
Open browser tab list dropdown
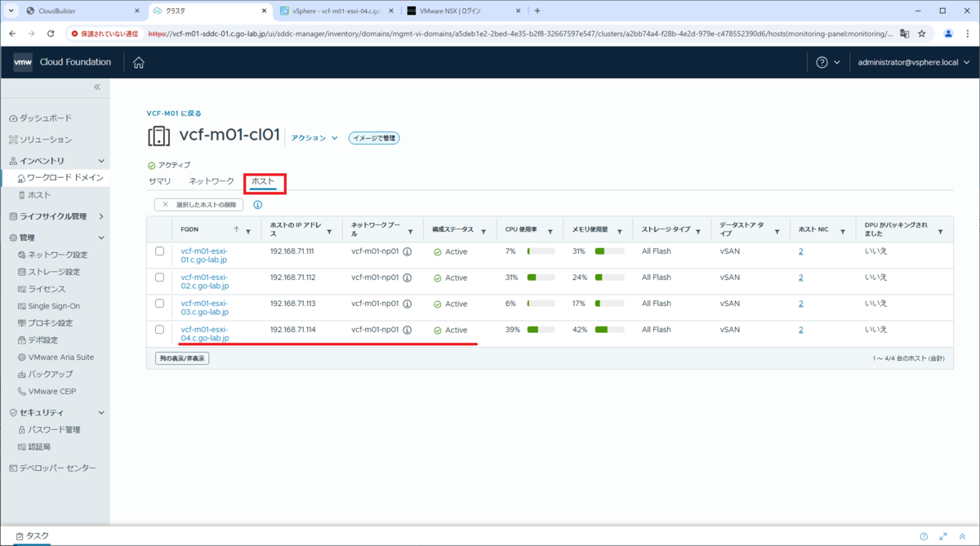pos(11,11)
